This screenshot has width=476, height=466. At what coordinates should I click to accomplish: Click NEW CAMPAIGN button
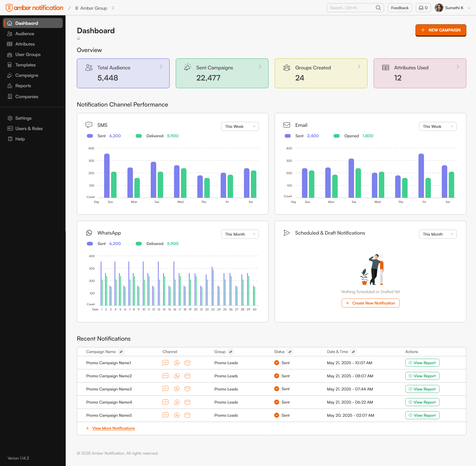pyautogui.click(x=441, y=30)
